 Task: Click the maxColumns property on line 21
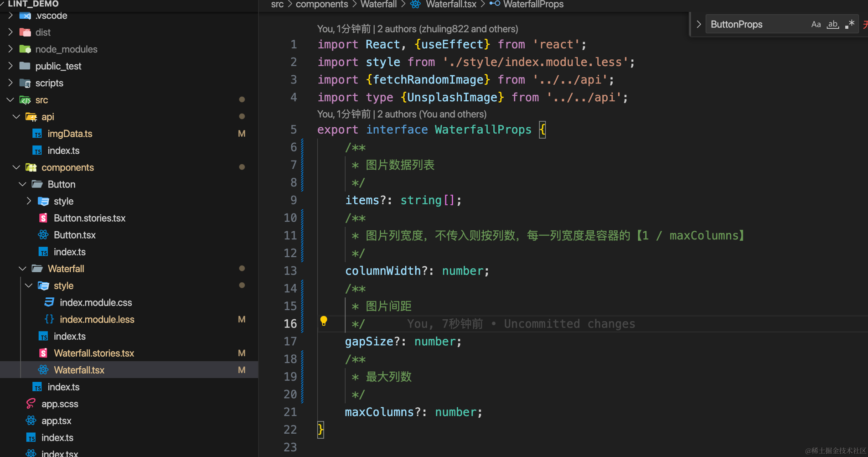[379, 412]
